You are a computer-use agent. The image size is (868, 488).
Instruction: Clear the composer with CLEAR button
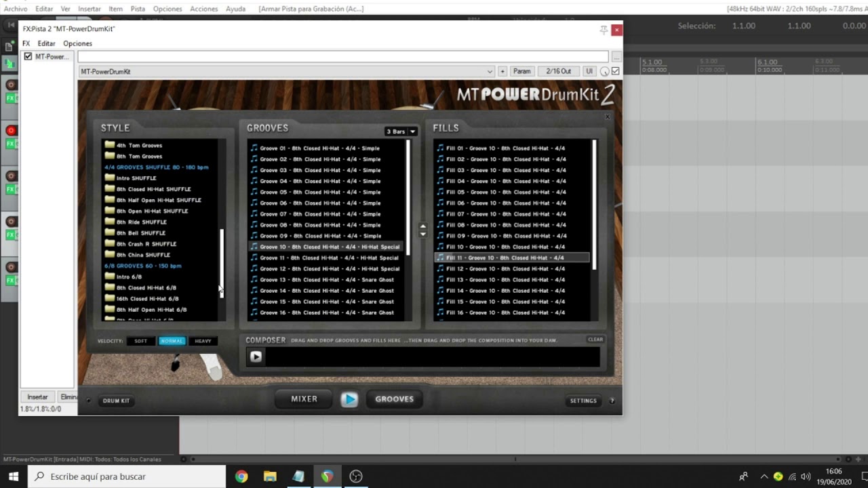595,340
